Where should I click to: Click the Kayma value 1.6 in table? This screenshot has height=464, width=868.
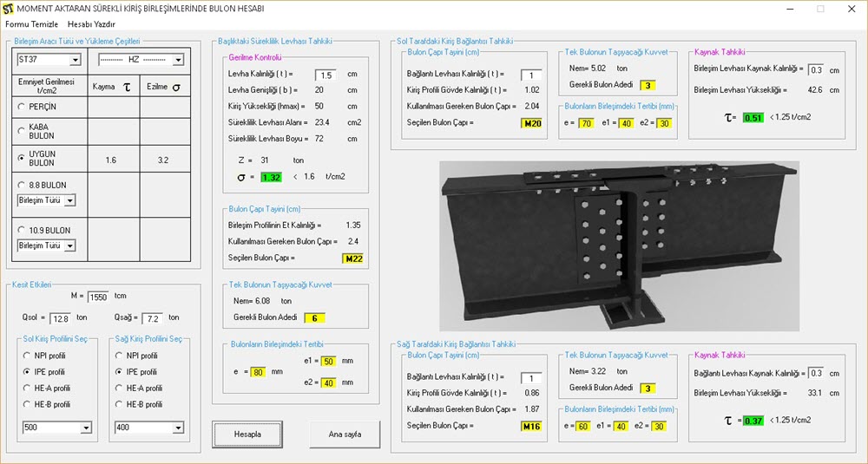[111, 160]
